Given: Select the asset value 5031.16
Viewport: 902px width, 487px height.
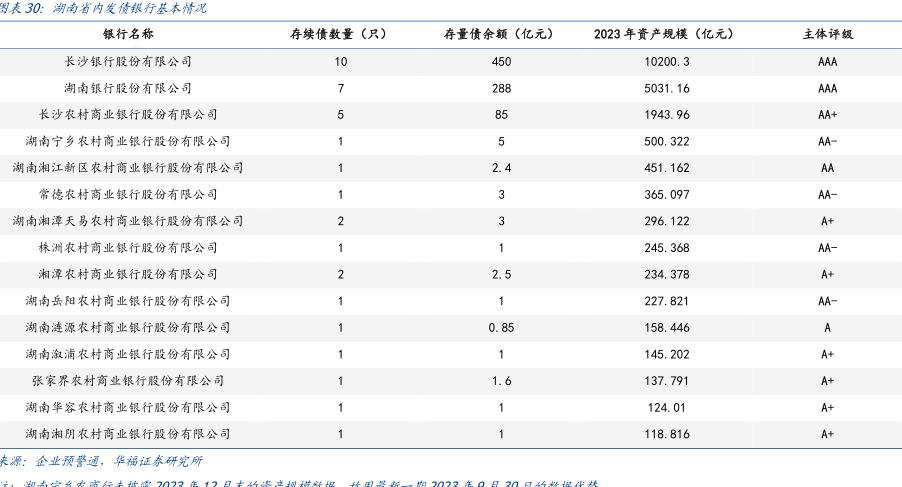Looking at the screenshot, I should point(664,88).
